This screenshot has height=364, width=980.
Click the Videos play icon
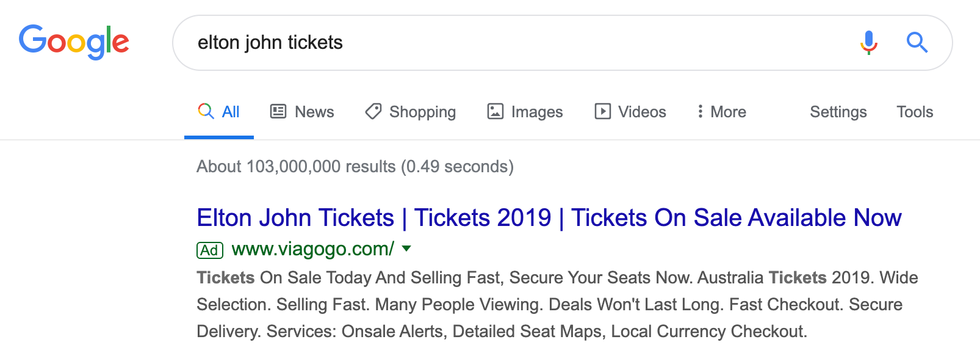click(603, 111)
